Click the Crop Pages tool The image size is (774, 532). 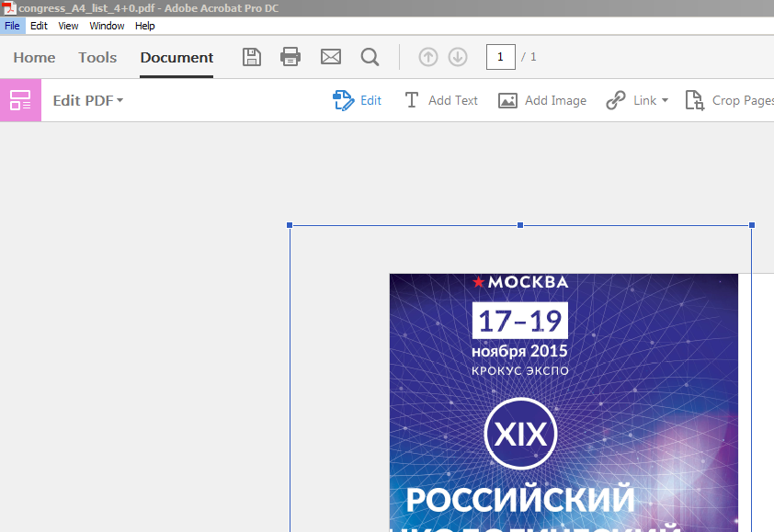click(729, 101)
